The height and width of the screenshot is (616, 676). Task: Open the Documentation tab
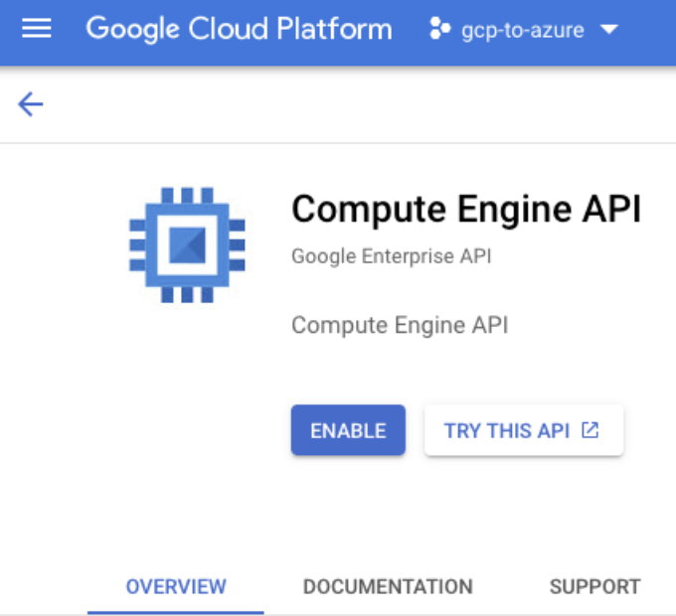click(x=388, y=587)
